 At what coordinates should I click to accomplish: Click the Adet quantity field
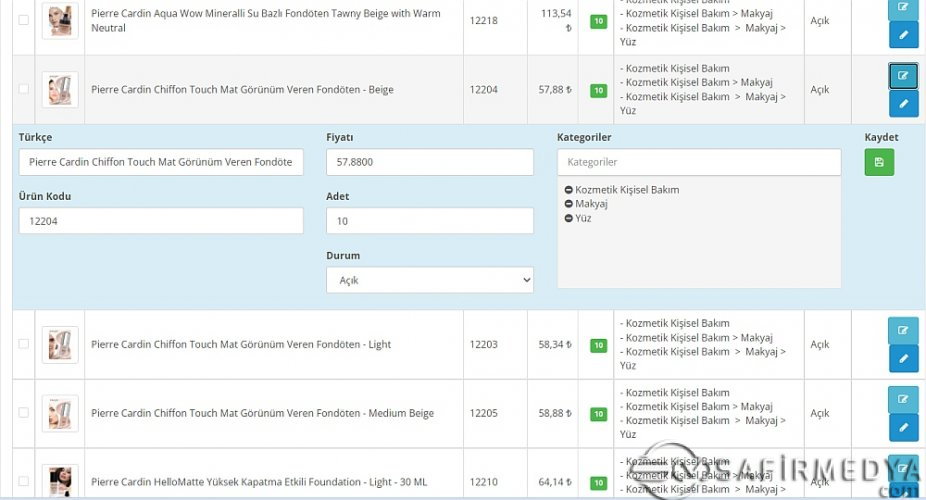429,221
